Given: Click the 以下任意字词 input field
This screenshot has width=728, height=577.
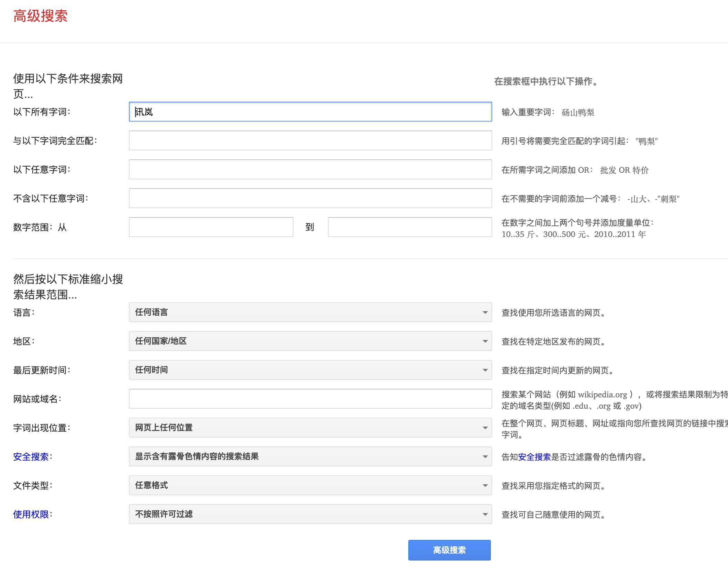Looking at the screenshot, I should [310, 169].
